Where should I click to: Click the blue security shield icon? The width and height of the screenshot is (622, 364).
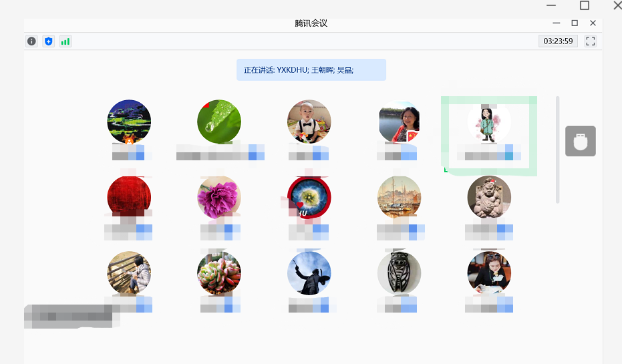[48, 41]
